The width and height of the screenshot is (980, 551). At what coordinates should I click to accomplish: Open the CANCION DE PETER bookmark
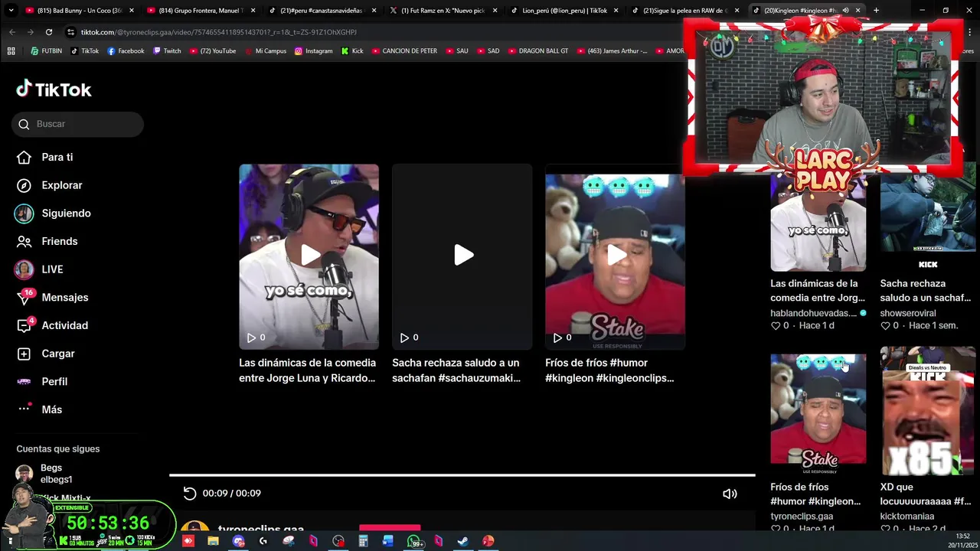[x=404, y=51]
